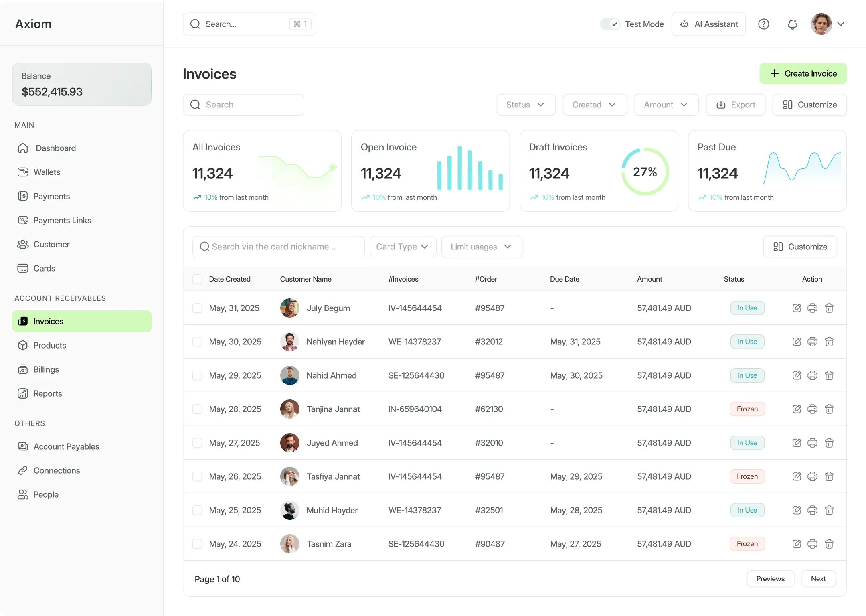Click edit icon for July Begum invoice
The height and width of the screenshot is (616, 866).
click(797, 308)
